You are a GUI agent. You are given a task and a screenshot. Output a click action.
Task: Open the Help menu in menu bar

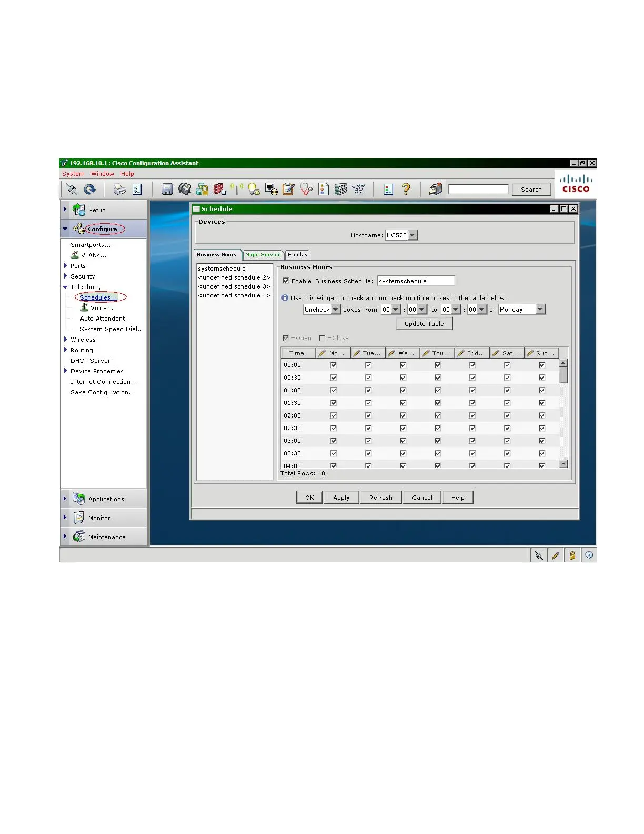[x=127, y=174]
